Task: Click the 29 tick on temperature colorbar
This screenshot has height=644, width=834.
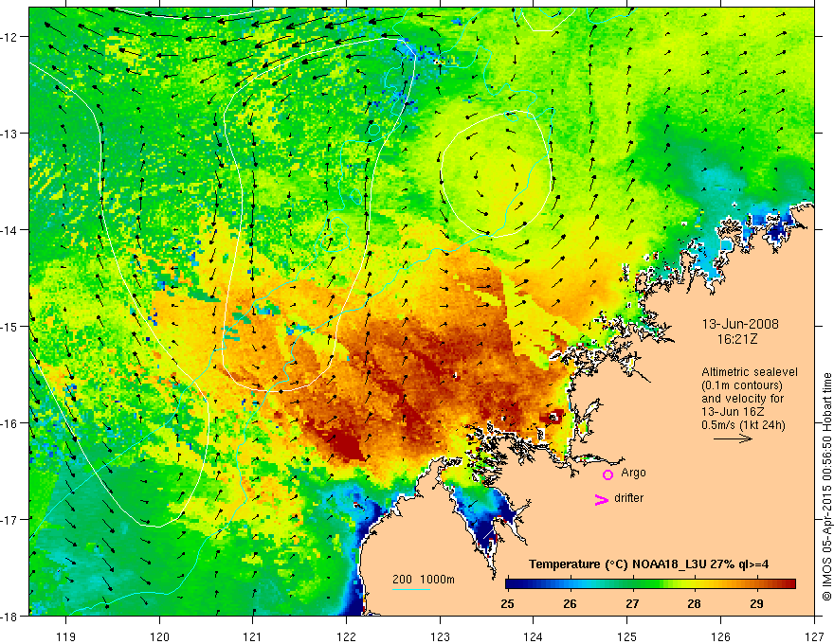Action: [x=756, y=603]
